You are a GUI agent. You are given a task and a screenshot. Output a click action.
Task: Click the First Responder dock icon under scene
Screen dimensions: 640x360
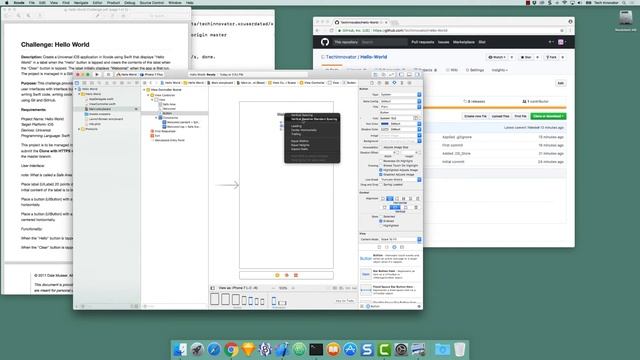click(287, 275)
